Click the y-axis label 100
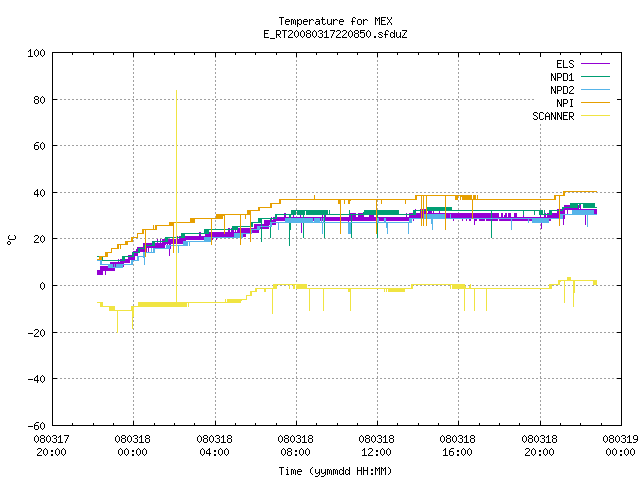The image size is (640, 480). pyautogui.click(x=36, y=53)
